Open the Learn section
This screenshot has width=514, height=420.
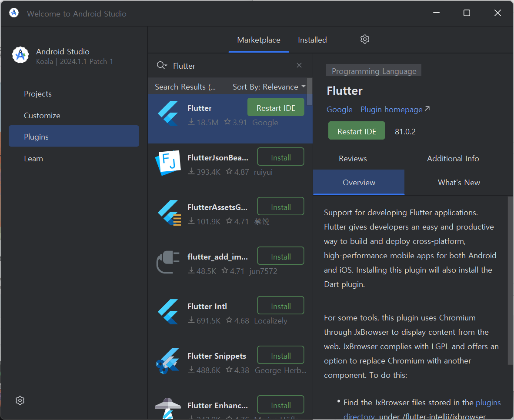pyautogui.click(x=33, y=158)
